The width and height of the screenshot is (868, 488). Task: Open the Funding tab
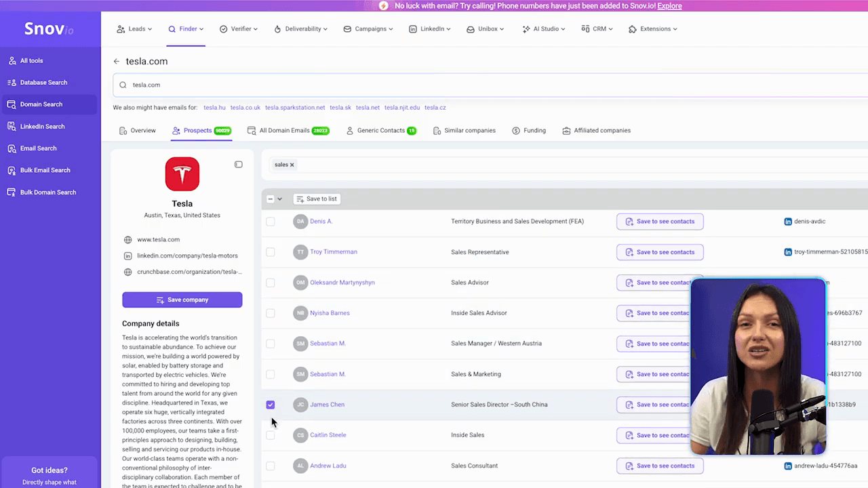529,131
